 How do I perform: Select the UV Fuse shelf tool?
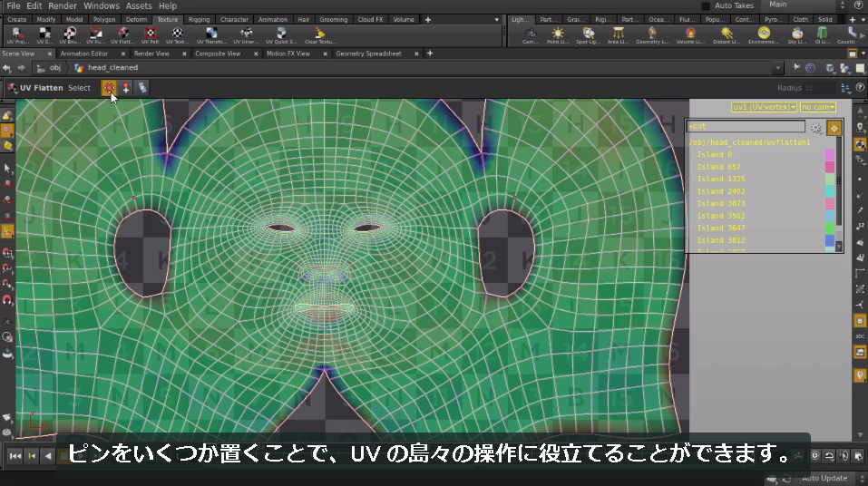point(96,35)
